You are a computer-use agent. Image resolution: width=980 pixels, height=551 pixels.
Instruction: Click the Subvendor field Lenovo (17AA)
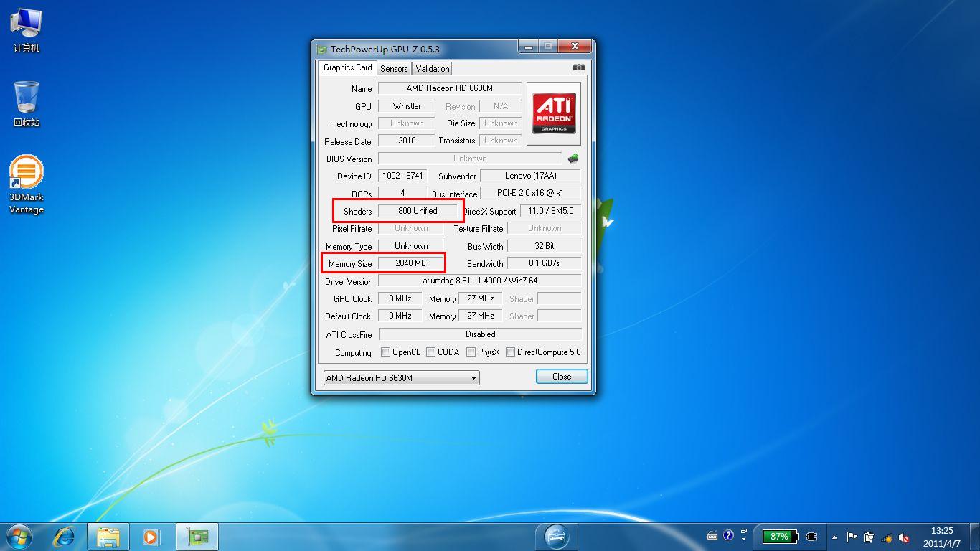point(530,176)
